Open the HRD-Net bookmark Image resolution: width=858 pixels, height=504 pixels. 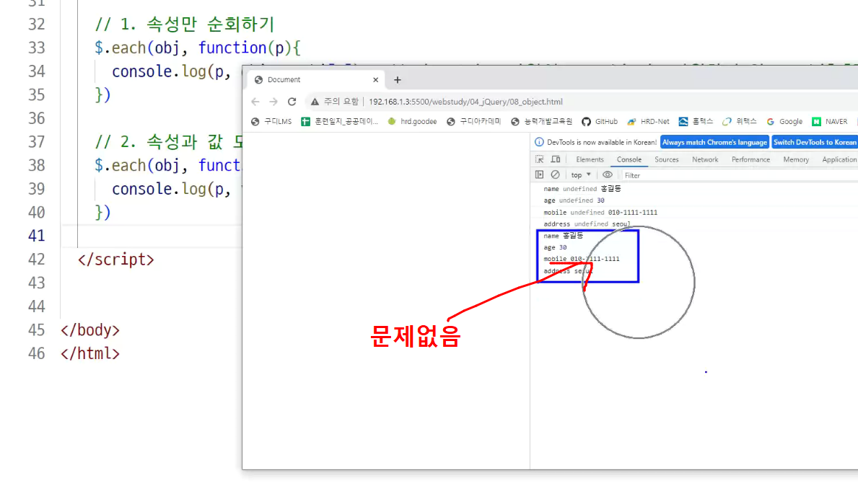649,121
